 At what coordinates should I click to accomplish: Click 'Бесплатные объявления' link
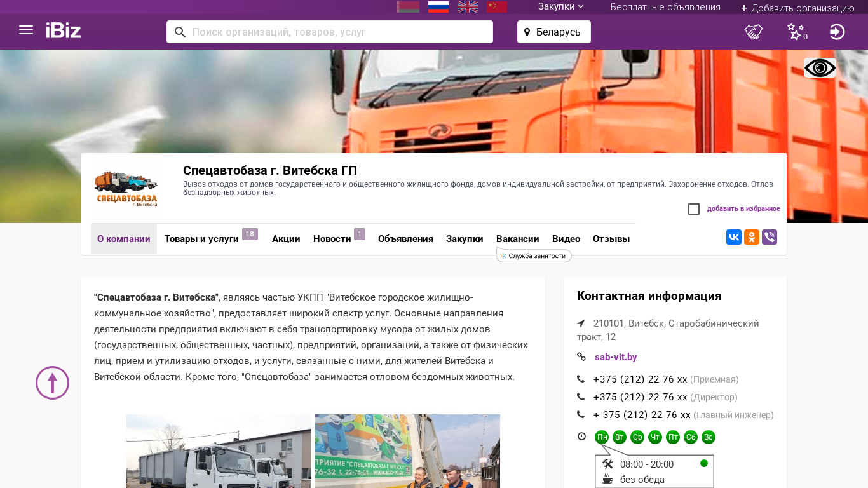(665, 7)
